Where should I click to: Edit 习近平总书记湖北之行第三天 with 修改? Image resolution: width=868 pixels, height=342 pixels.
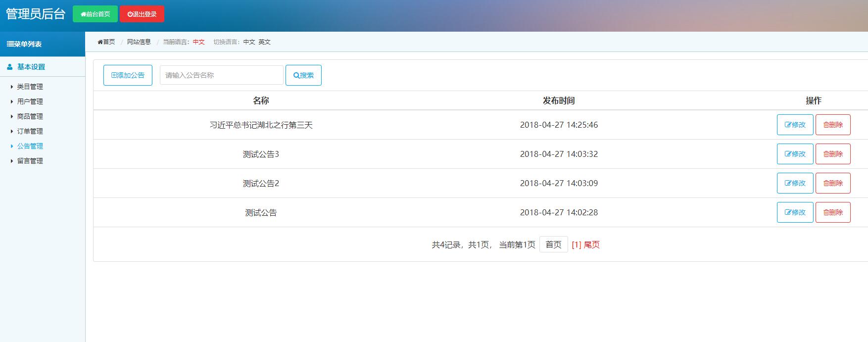click(x=795, y=125)
